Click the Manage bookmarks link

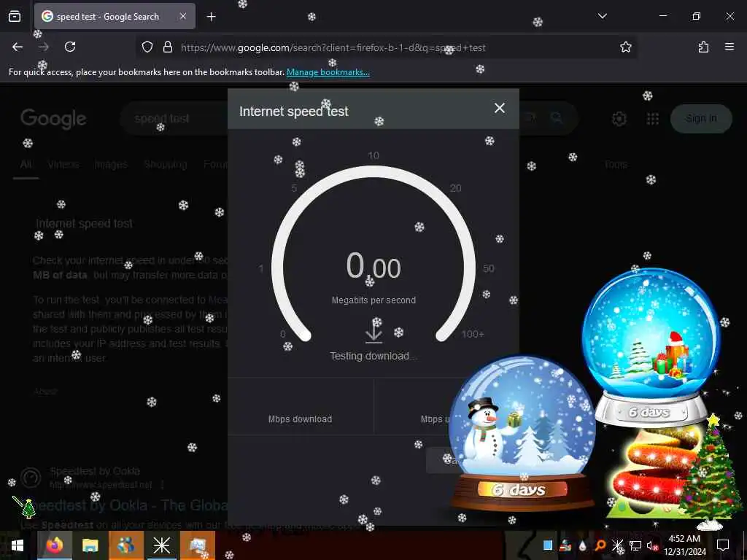pos(328,72)
